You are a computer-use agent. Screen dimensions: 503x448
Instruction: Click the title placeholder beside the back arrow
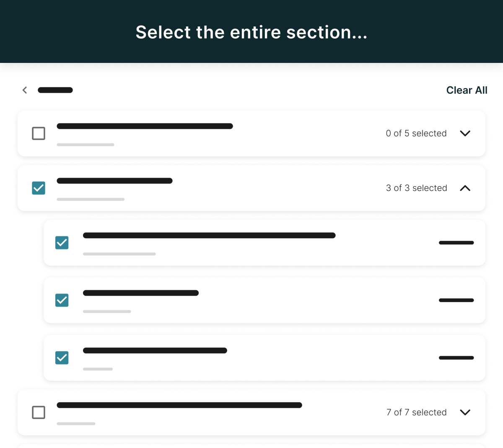[x=55, y=90]
